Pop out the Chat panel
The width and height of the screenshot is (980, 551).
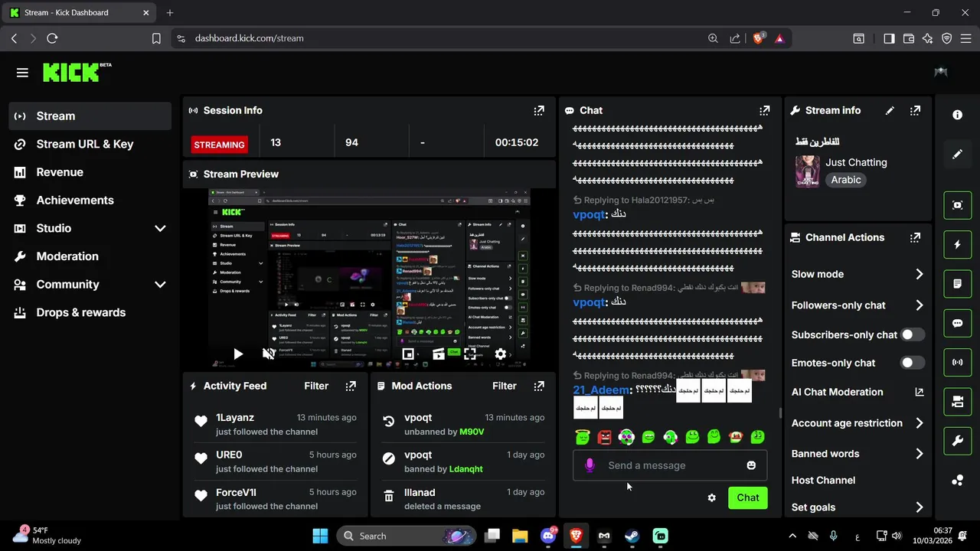pos(764,110)
